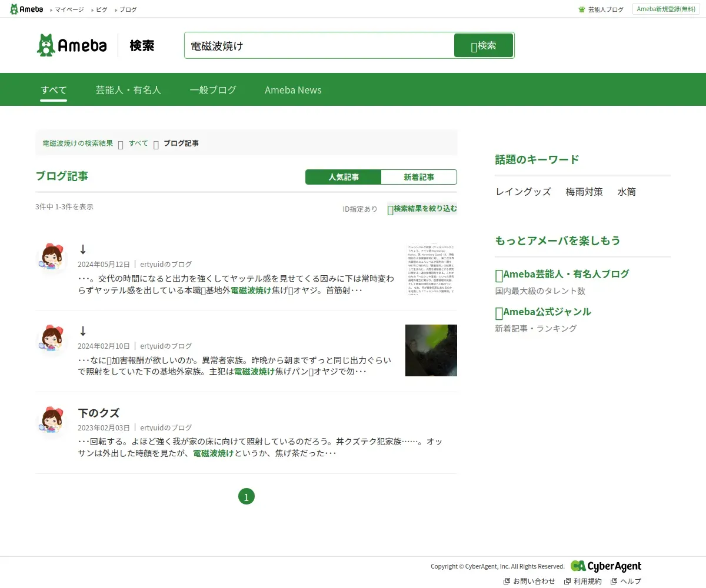706x588 pixels.
Task: Open ヘルプ footer link
Action: pyautogui.click(x=626, y=581)
